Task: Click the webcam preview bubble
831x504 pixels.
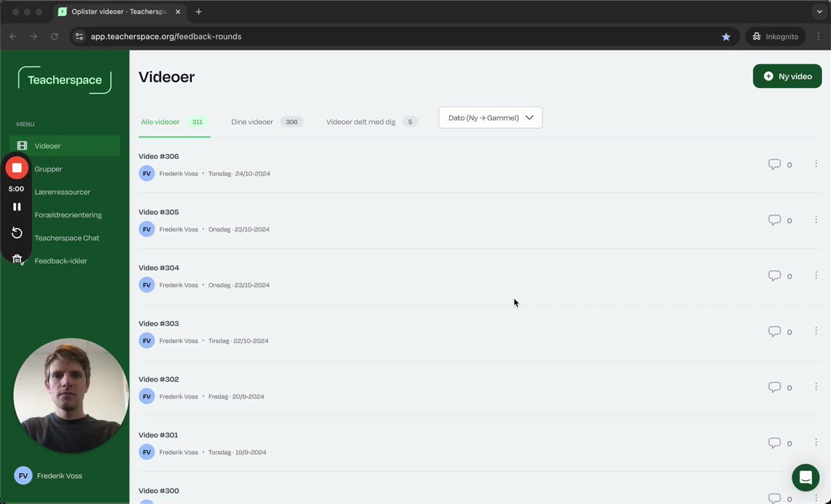Action: tap(71, 395)
